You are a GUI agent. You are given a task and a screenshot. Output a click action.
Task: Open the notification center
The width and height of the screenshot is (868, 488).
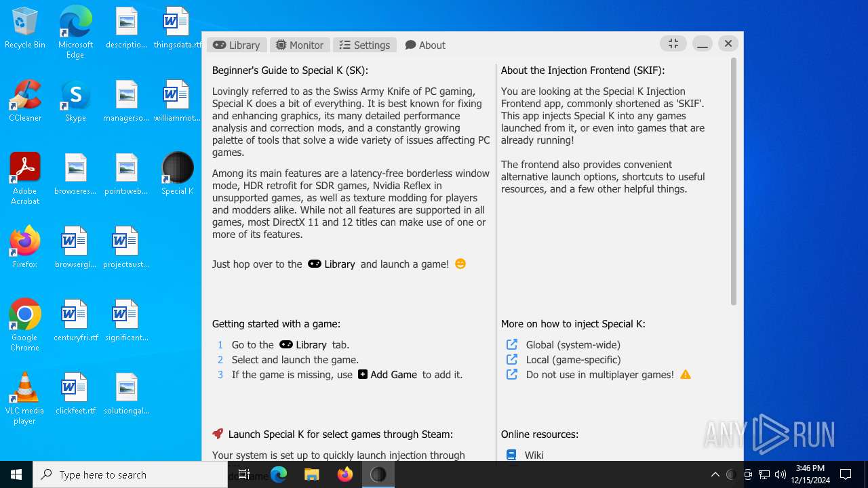846,474
